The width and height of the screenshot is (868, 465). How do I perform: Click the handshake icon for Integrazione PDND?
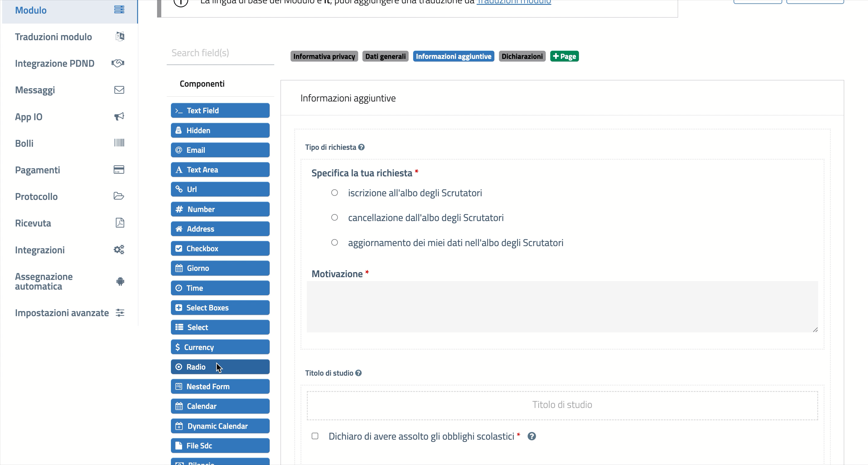[x=118, y=63]
